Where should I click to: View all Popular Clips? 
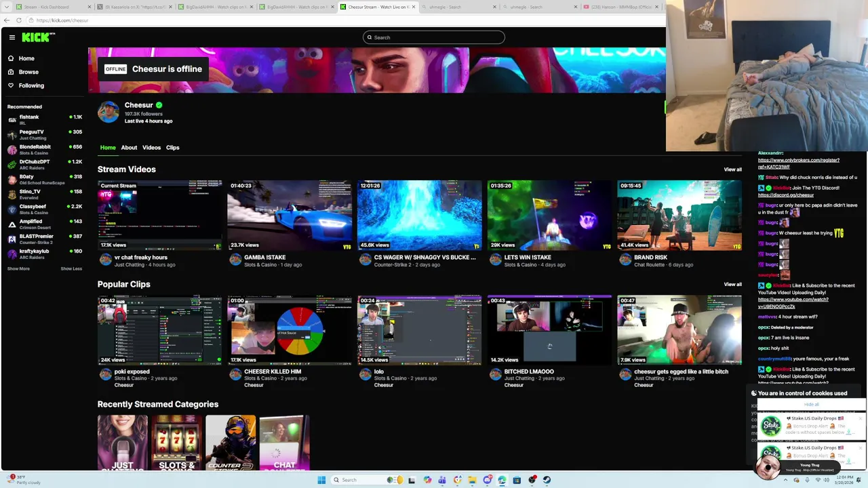(x=732, y=284)
